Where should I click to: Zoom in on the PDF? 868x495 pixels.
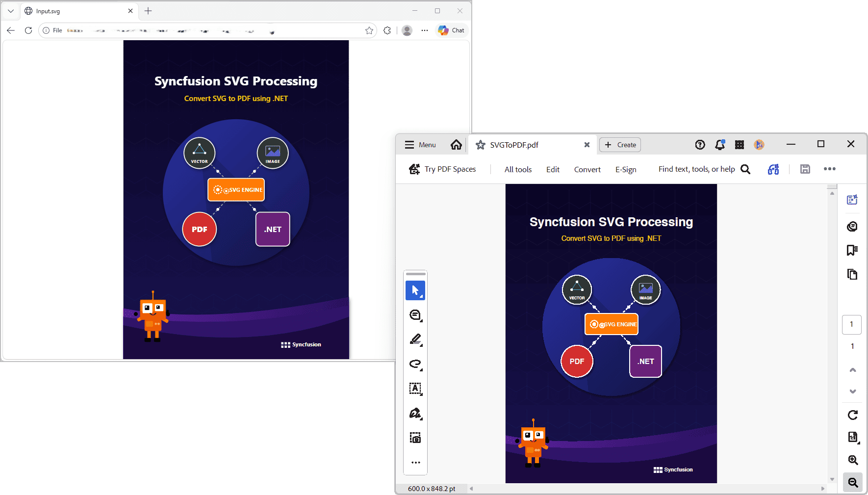click(853, 460)
